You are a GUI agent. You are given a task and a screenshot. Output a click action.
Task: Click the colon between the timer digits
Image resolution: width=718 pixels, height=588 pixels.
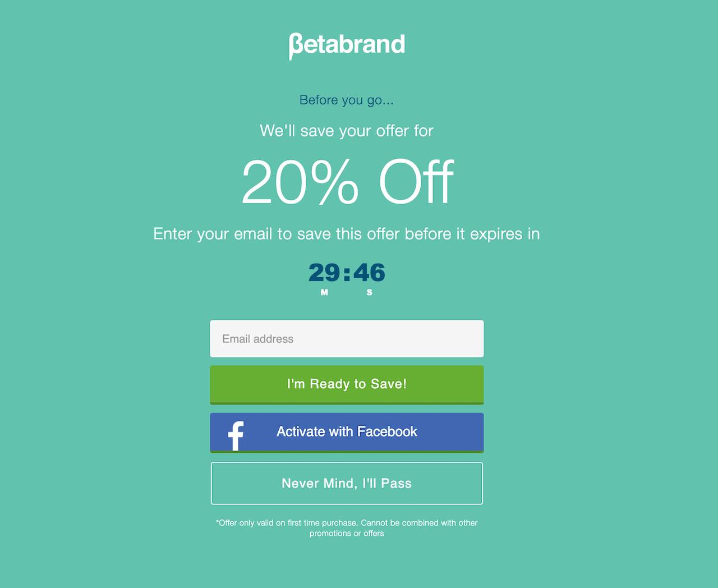[x=347, y=273]
